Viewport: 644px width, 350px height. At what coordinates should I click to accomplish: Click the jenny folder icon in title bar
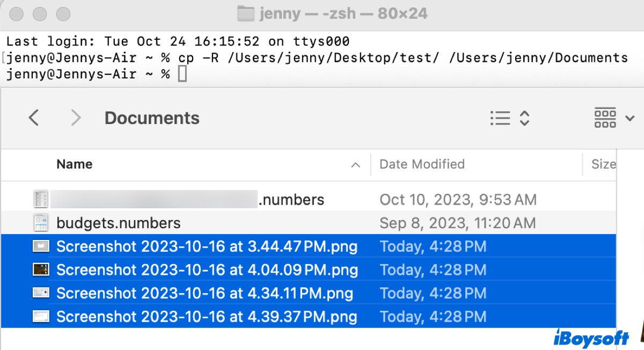[x=245, y=13]
